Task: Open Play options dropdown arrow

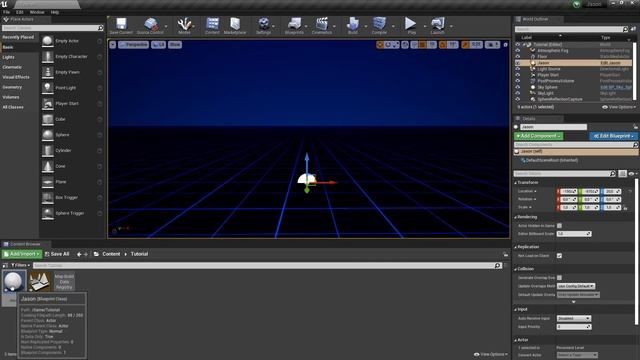Action: click(x=425, y=27)
